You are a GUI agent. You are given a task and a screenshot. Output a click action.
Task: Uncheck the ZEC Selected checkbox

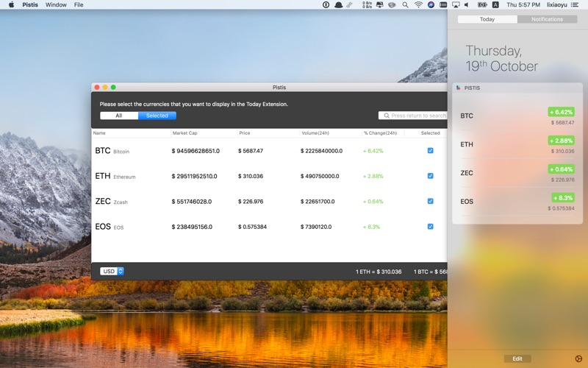coord(431,201)
